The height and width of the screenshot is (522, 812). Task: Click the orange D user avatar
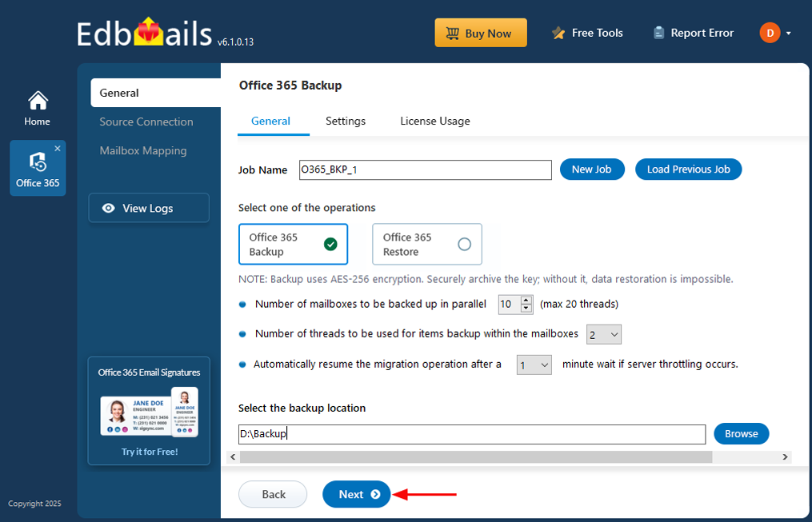(770, 33)
